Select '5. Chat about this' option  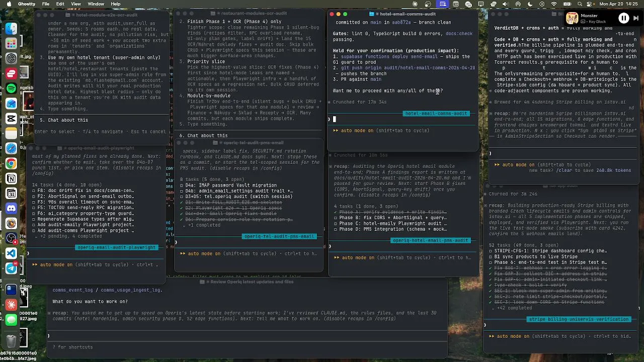coord(64,120)
